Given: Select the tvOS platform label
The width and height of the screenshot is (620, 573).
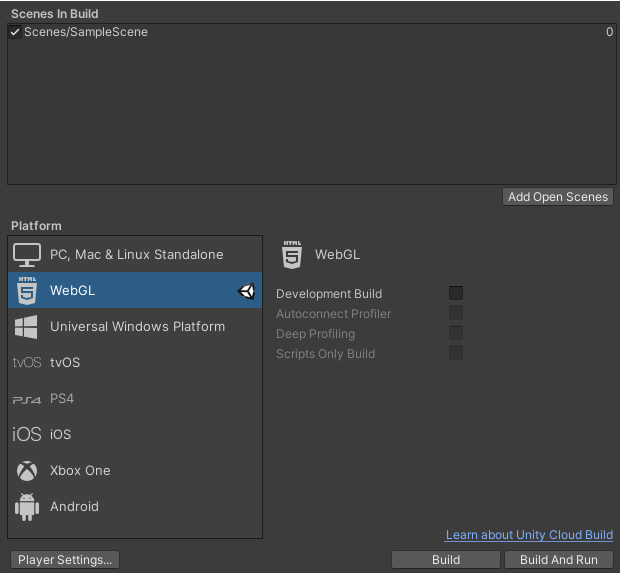Looking at the screenshot, I should tap(65, 363).
